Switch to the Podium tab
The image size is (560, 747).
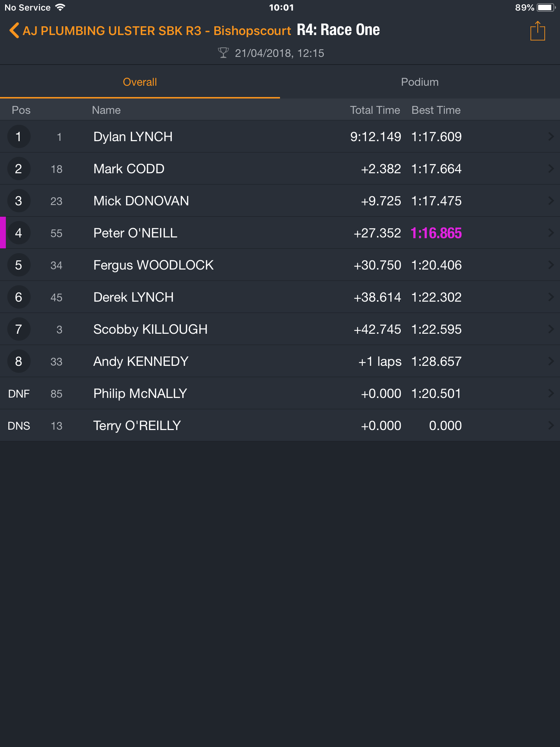coord(420,82)
